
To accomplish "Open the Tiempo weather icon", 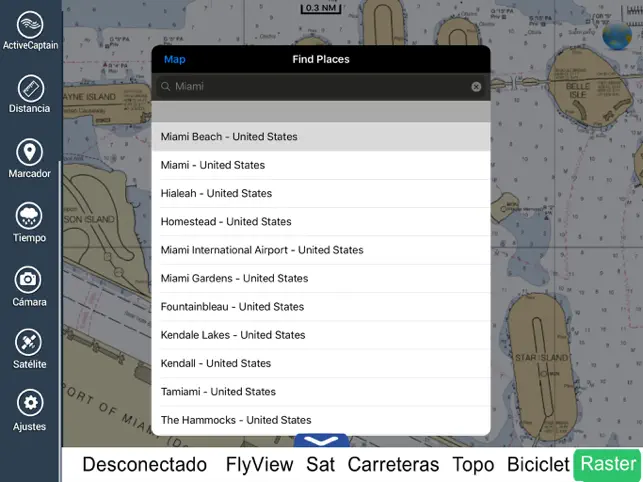I will [30, 216].
